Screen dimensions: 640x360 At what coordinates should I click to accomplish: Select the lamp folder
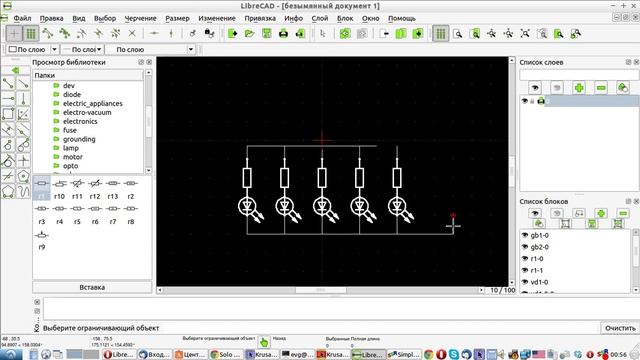click(71, 148)
